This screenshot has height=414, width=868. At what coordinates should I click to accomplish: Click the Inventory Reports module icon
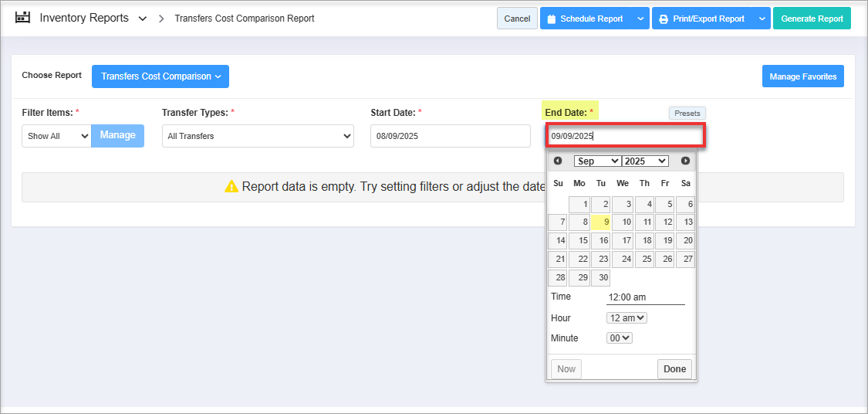[22, 18]
